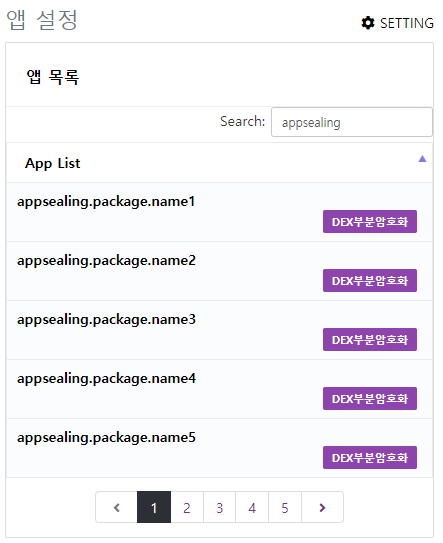Screen dimensions: 443x543
Task: Click DEX부분암호화 button for name4
Action: click(370, 399)
